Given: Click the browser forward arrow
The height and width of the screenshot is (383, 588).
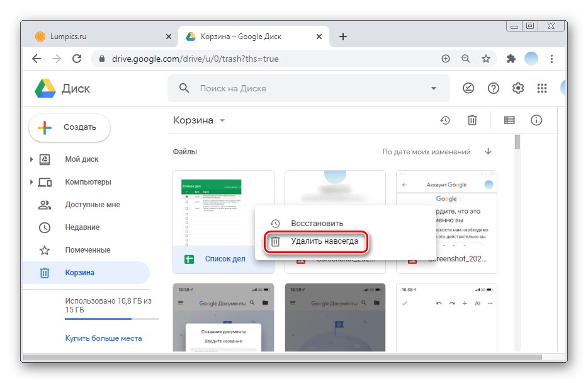Looking at the screenshot, I should (x=57, y=59).
